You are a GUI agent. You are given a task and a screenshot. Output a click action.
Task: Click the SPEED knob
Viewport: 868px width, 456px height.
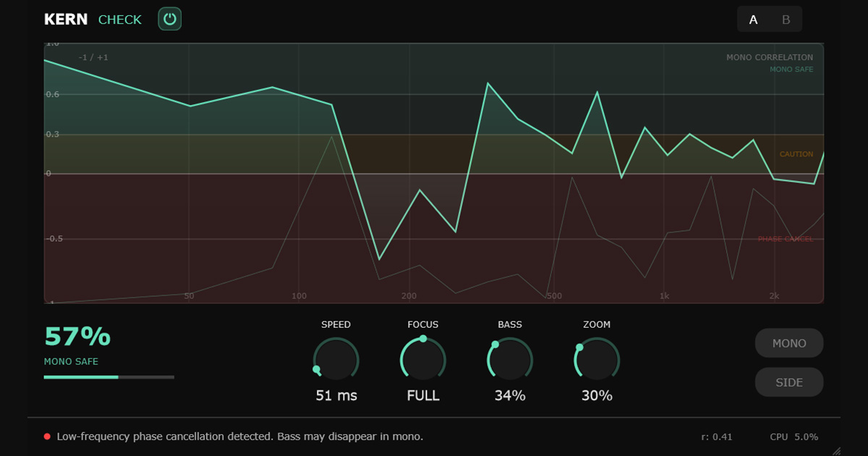coord(336,360)
